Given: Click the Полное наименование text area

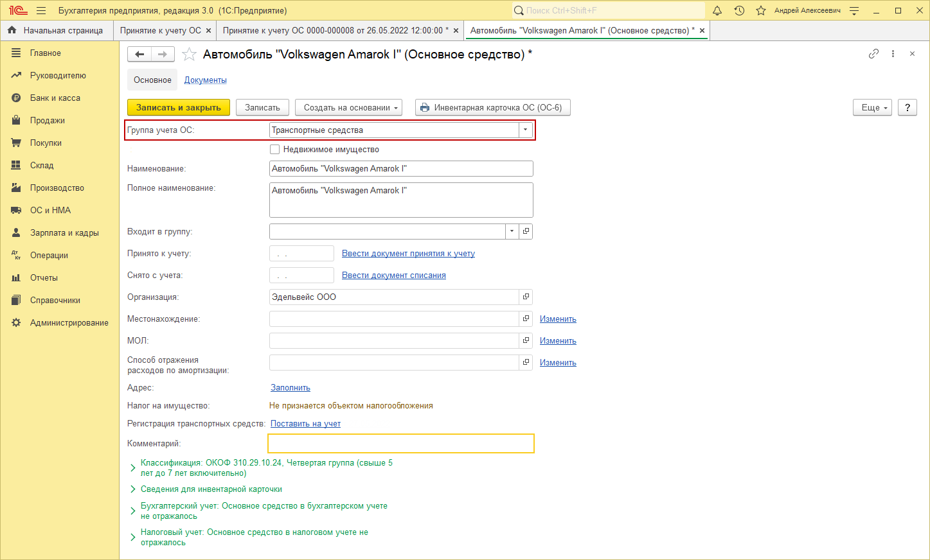Looking at the screenshot, I should (401, 200).
